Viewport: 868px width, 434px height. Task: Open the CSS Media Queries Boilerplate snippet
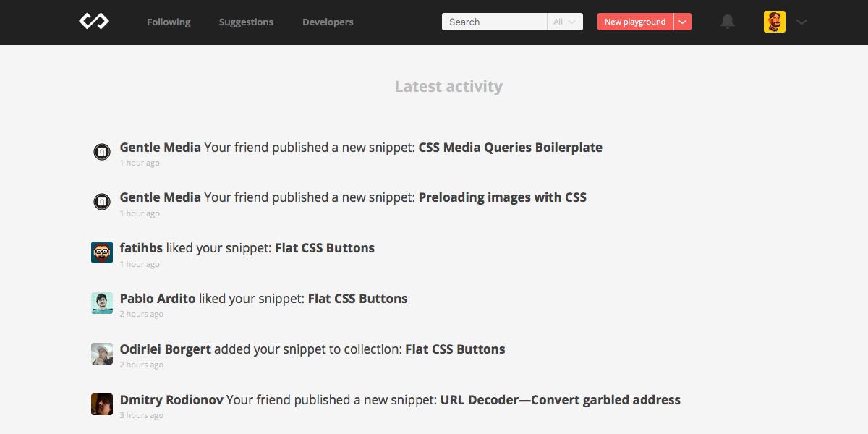pos(510,148)
